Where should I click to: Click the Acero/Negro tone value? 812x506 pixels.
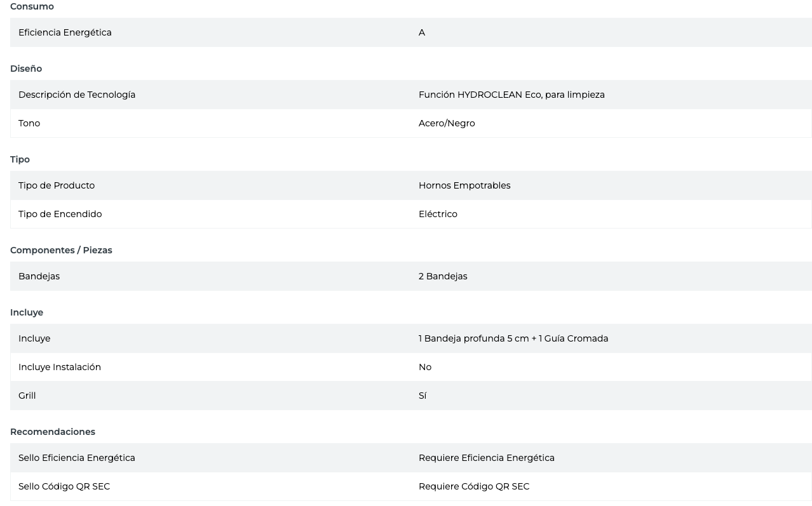pyautogui.click(x=447, y=123)
